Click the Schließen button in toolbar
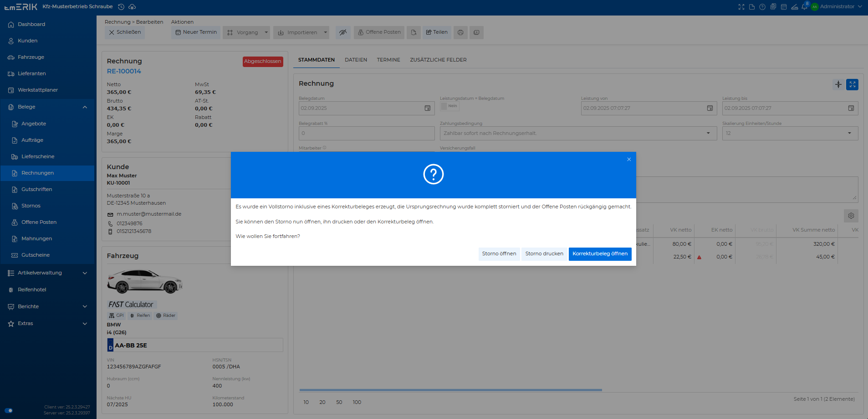Image resolution: width=868 pixels, height=419 pixels. pyautogui.click(x=125, y=32)
